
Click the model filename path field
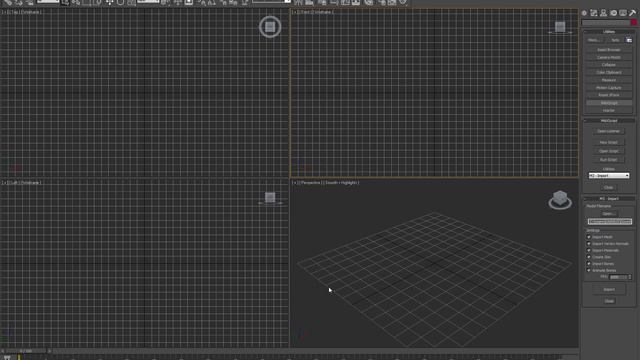point(610,222)
